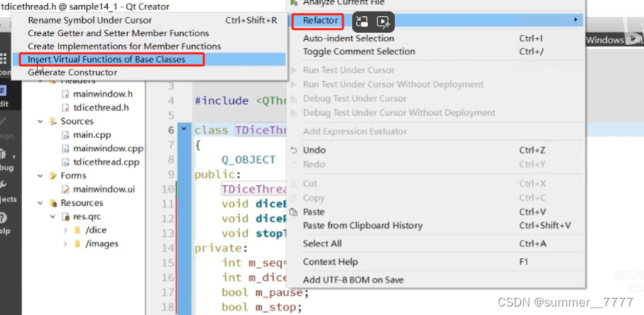Click Generate Constructor in the submenu
The height and width of the screenshot is (315, 644).
148,73
